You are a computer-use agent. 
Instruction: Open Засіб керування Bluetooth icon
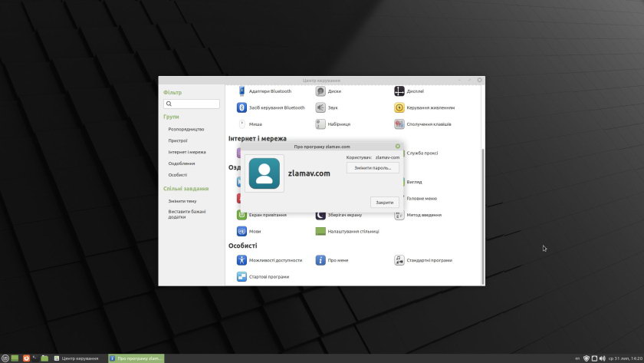pyautogui.click(x=242, y=107)
